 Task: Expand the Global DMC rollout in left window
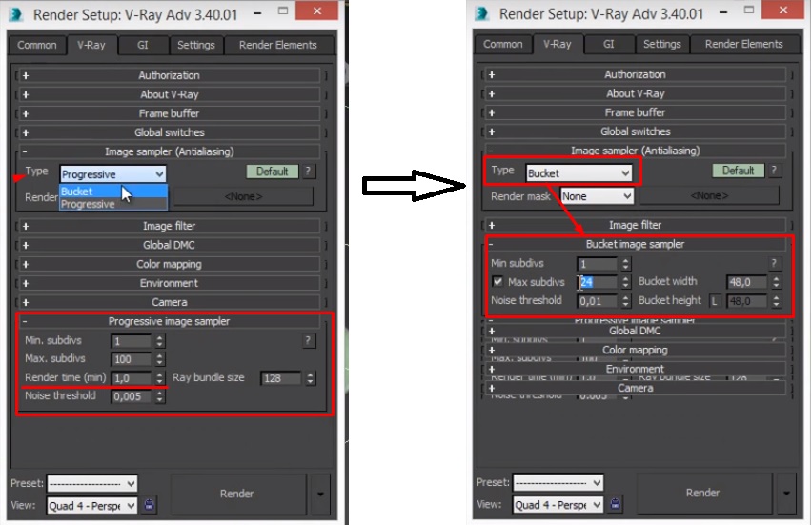(170, 245)
